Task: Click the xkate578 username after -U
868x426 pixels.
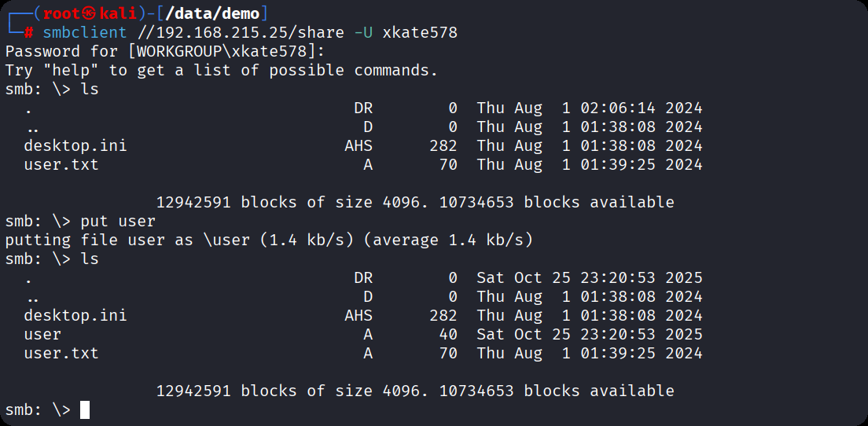Action: click(420, 32)
